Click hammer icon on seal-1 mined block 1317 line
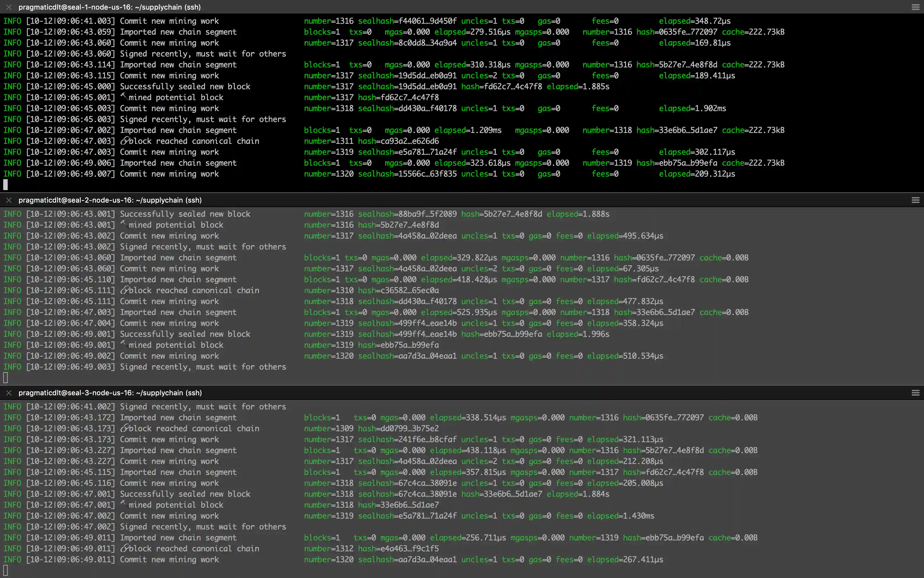The height and width of the screenshot is (578, 924). tap(124, 97)
